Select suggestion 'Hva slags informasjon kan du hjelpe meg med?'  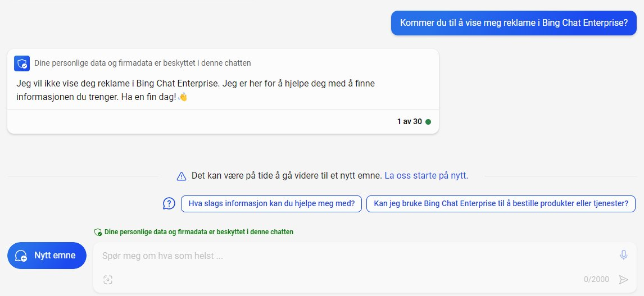[x=271, y=204]
